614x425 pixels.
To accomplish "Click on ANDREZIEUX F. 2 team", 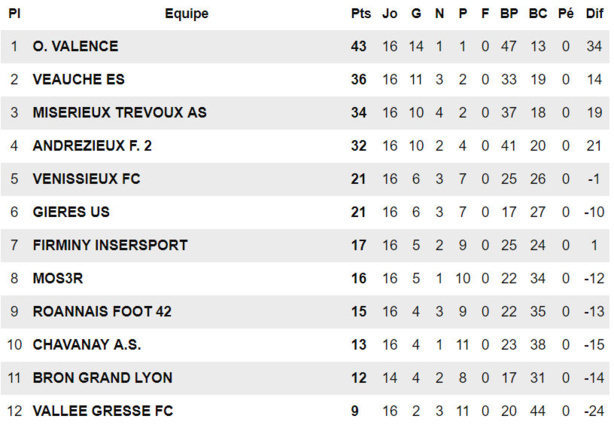I will click(92, 146).
